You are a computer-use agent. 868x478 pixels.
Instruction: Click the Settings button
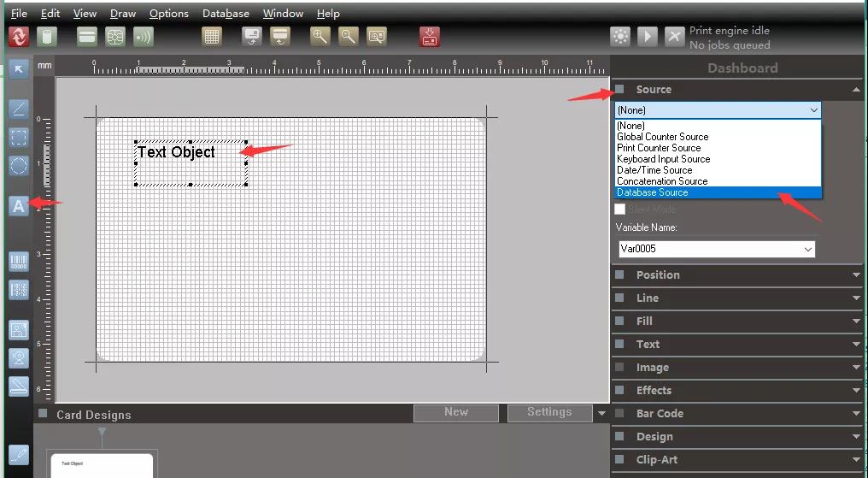(x=549, y=413)
